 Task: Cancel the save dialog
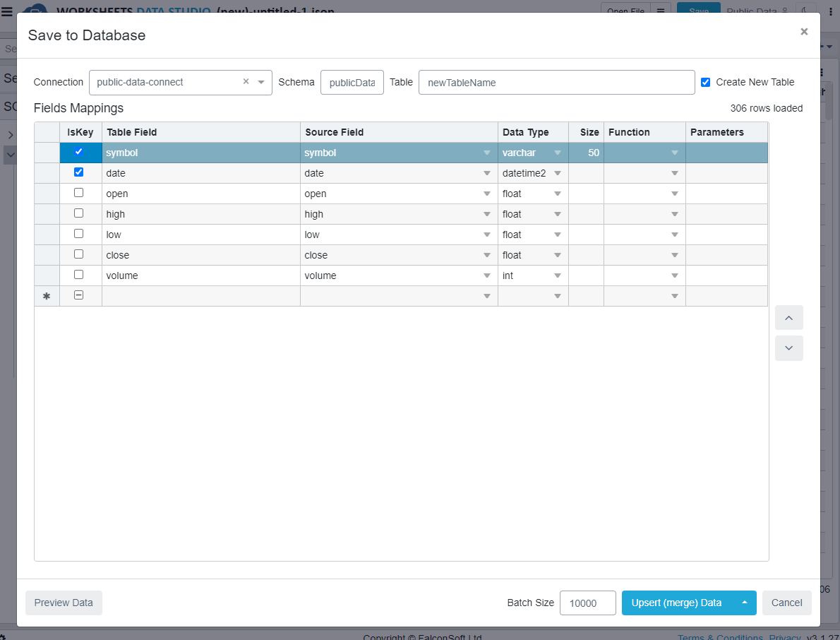(786, 603)
